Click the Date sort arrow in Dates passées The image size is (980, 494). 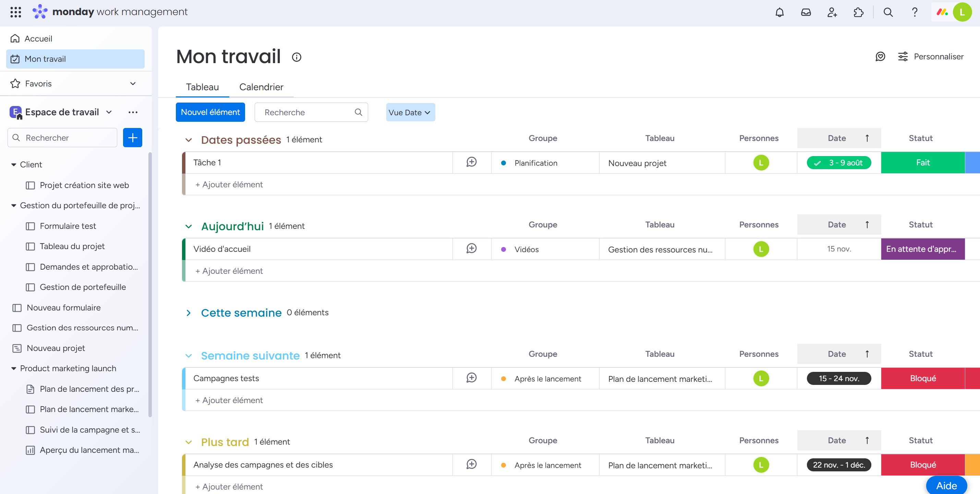click(867, 138)
